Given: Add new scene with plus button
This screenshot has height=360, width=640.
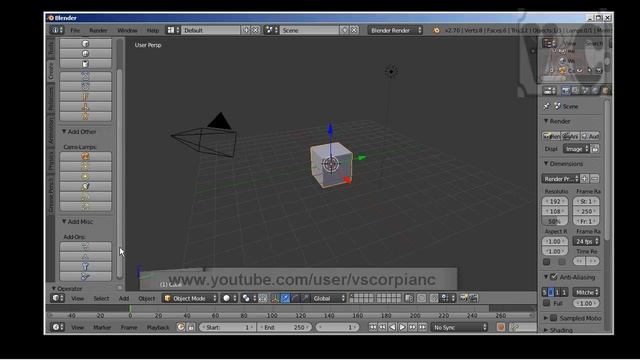Looking at the screenshot, I should pyautogui.click(x=344, y=30).
